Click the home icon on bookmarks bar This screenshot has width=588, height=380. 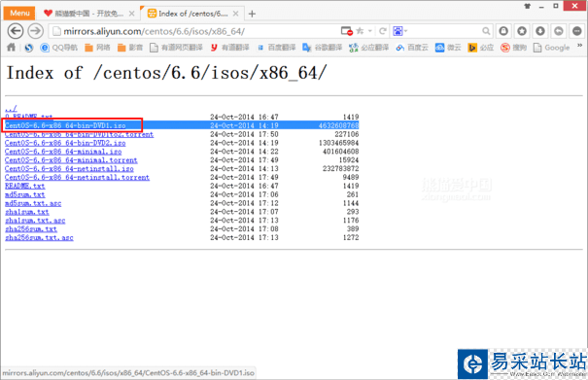[12, 48]
